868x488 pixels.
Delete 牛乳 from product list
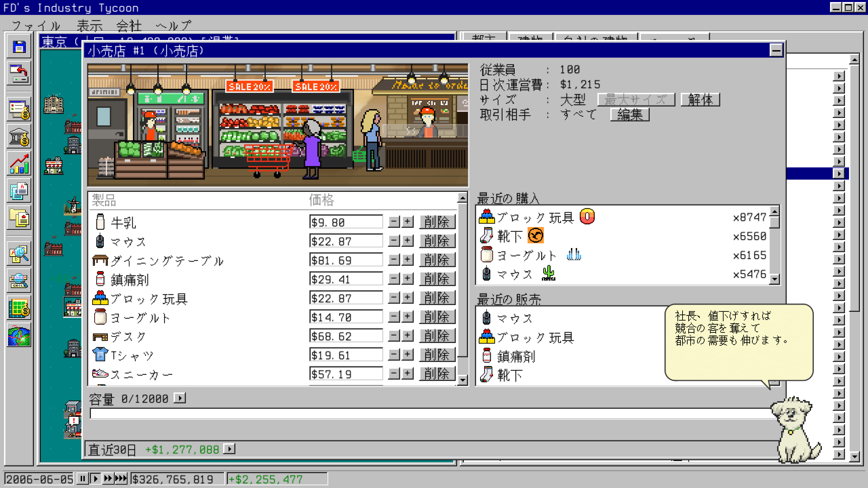click(x=437, y=222)
